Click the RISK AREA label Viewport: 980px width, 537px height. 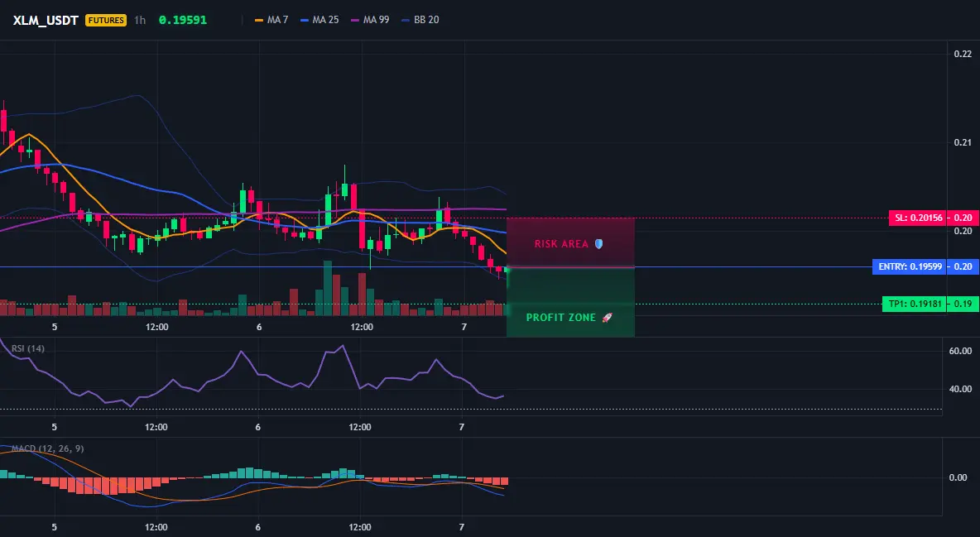coord(561,244)
